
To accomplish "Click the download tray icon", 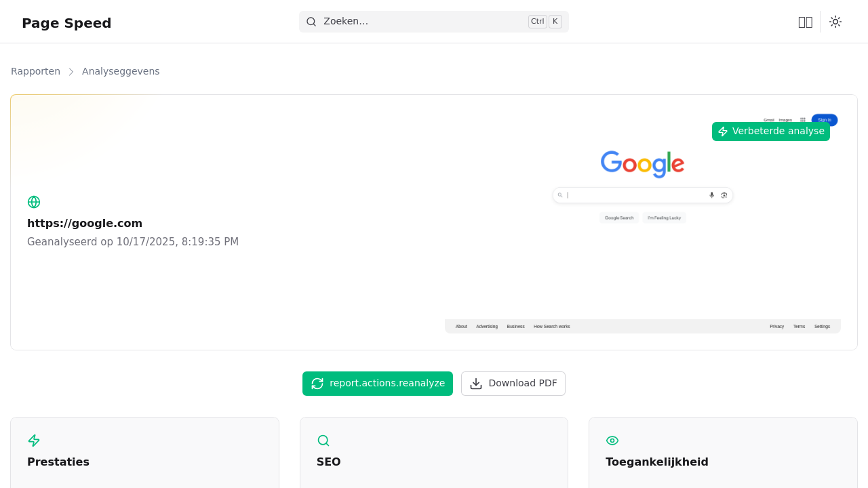I will [x=476, y=384].
